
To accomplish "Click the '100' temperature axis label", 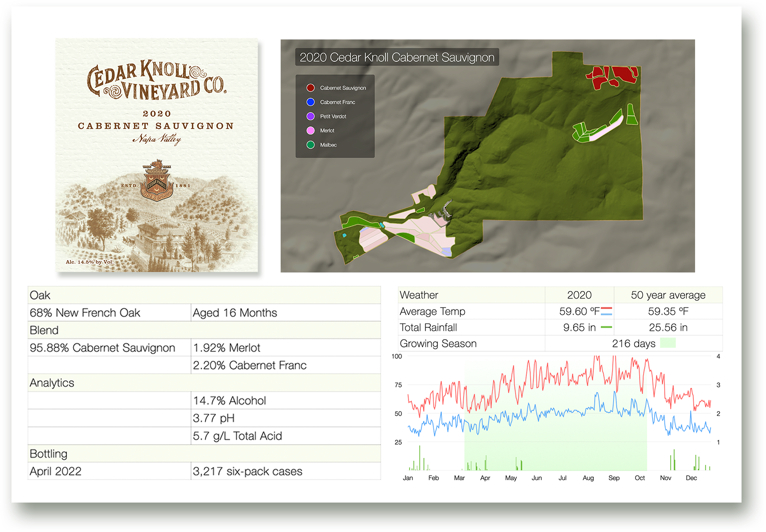I will tap(397, 356).
